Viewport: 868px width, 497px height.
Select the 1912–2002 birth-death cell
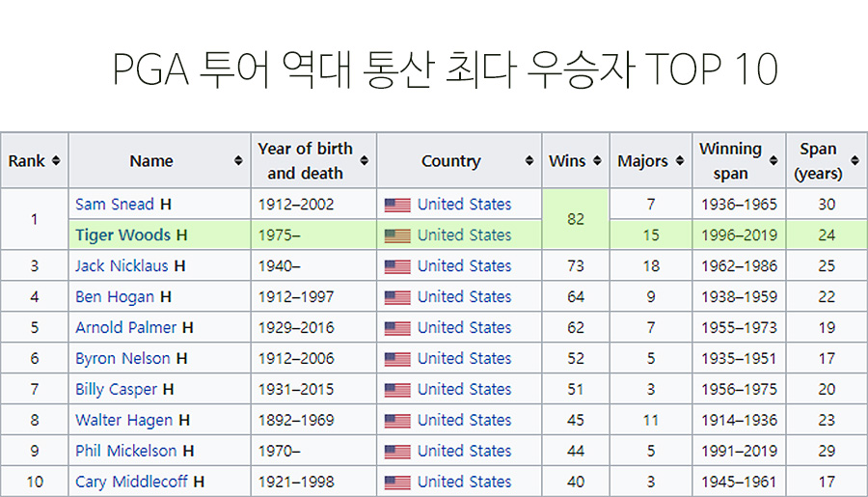313,204
